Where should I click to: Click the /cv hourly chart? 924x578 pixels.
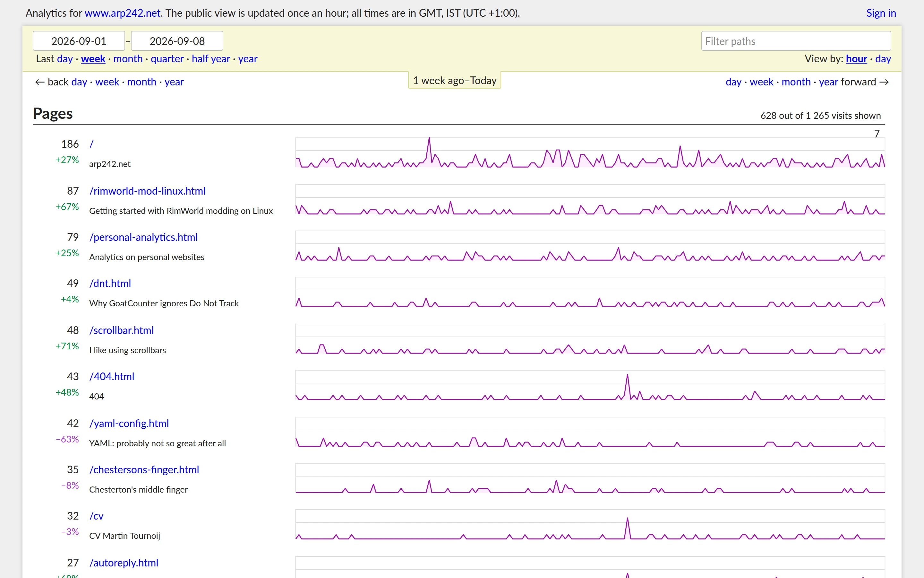click(590, 524)
